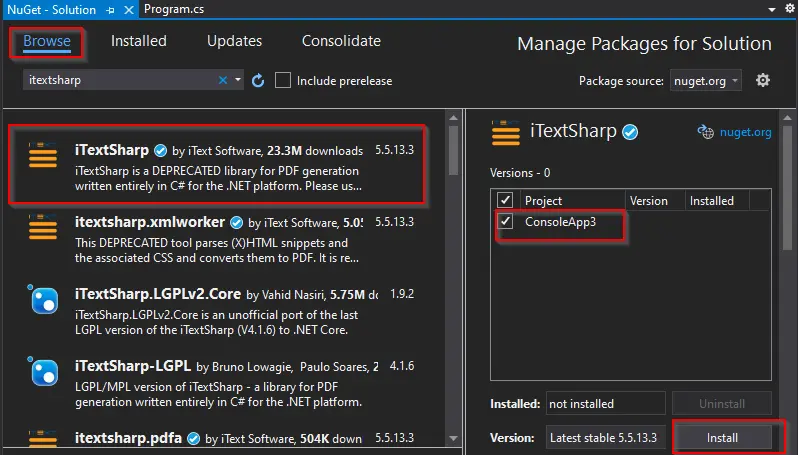Click the iTextSharp package icon in list

[43, 155]
